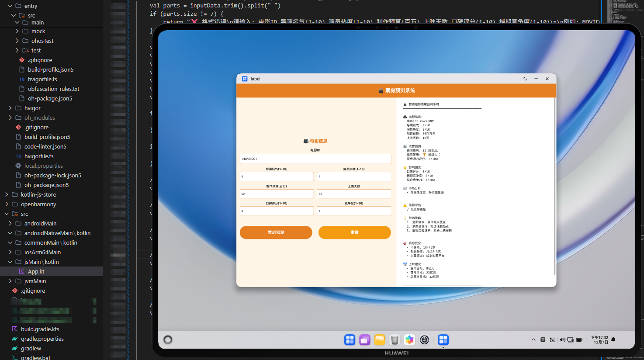Viewport: 644px width, 360px height.
Task: Focus the 导演名气(1-10) input field
Action: click(277, 177)
